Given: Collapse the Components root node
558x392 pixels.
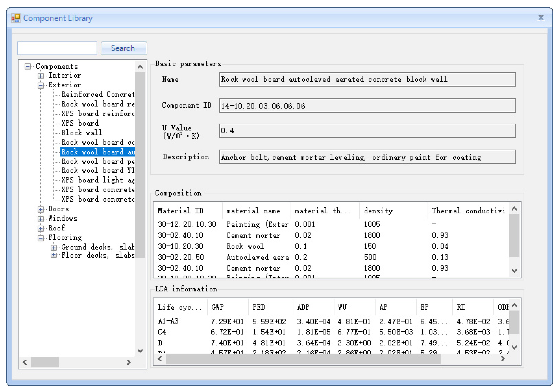Looking at the screenshot, I should (x=28, y=67).
